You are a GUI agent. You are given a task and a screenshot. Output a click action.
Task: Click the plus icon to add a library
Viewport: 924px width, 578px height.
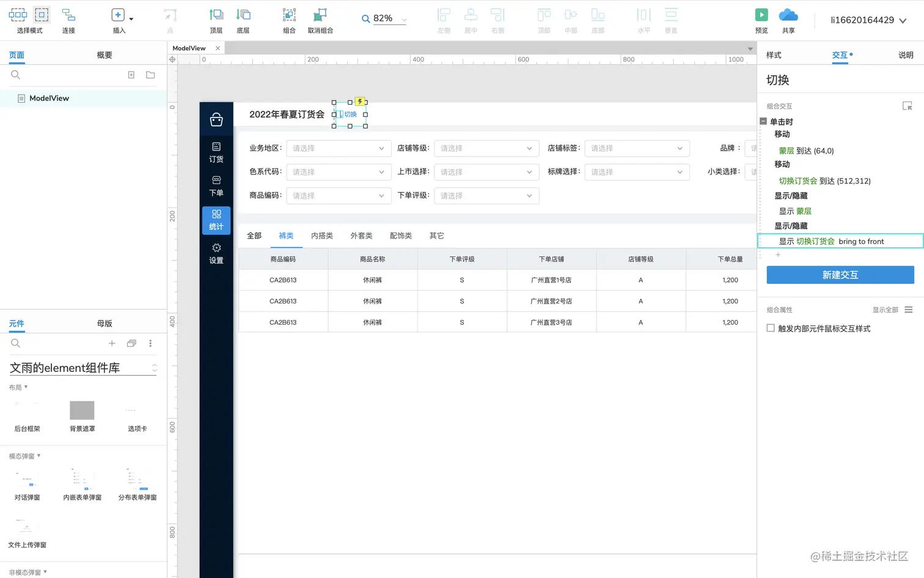tap(112, 343)
